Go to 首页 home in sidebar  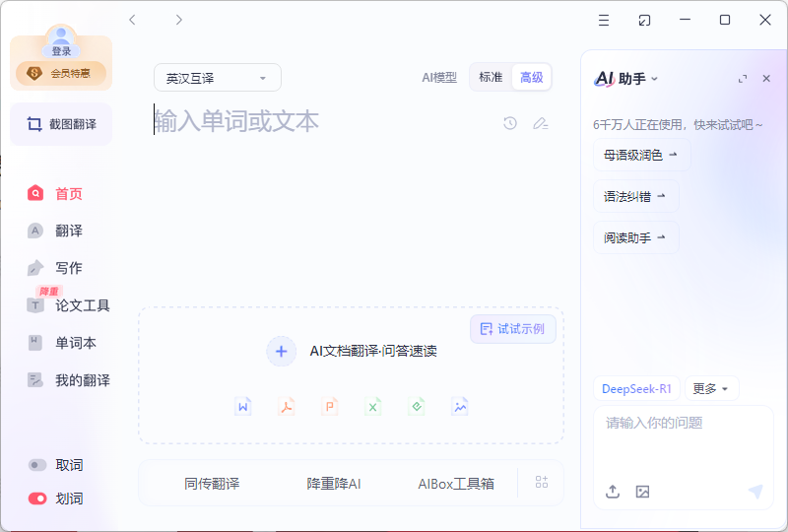click(55, 194)
